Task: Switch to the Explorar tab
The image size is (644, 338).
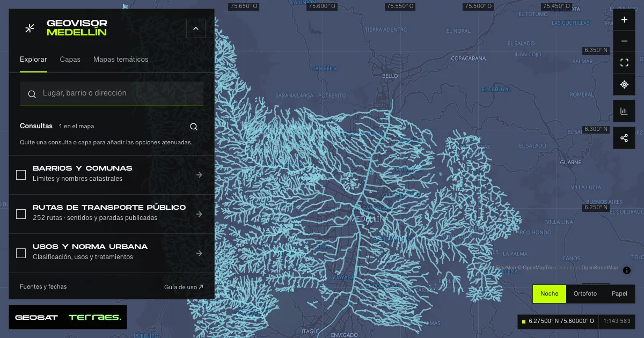Action: coord(33,60)
